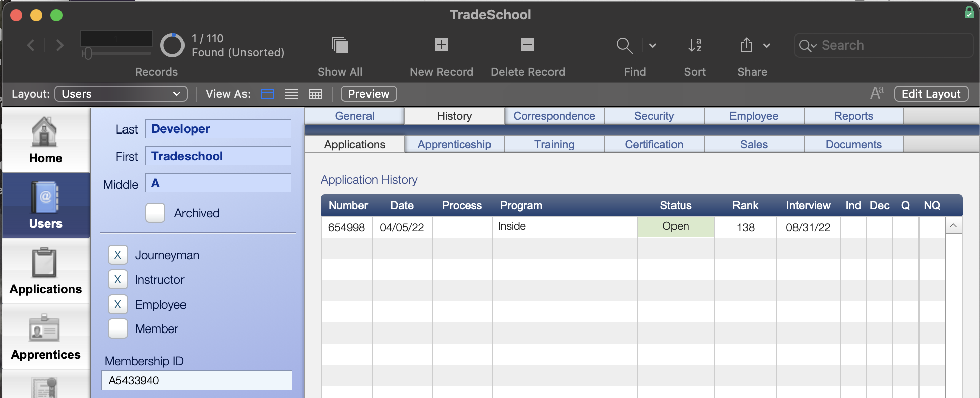The width and height of the screenshot is (980, 398).
Task: Uncheck the Instructor checkbox
Action: pos(118,279)
